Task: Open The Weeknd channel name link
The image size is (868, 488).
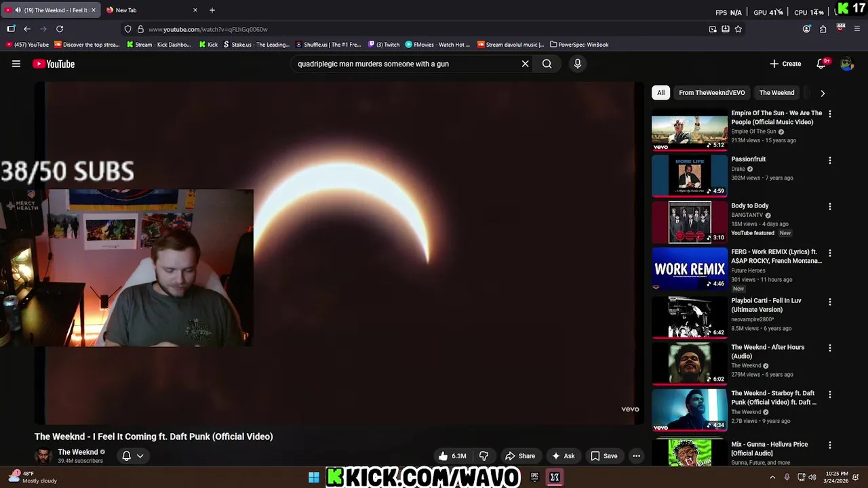Action: 78,452
